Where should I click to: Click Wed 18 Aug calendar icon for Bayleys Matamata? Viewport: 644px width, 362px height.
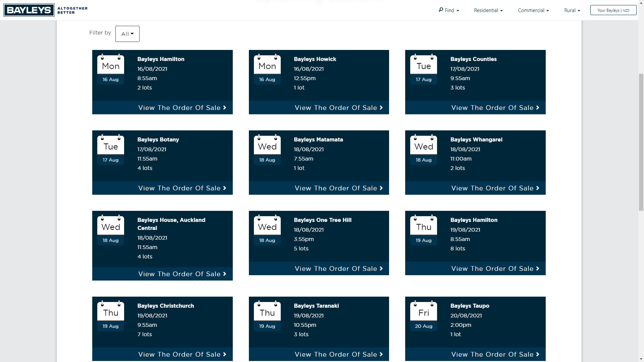(x=267, y=149)
